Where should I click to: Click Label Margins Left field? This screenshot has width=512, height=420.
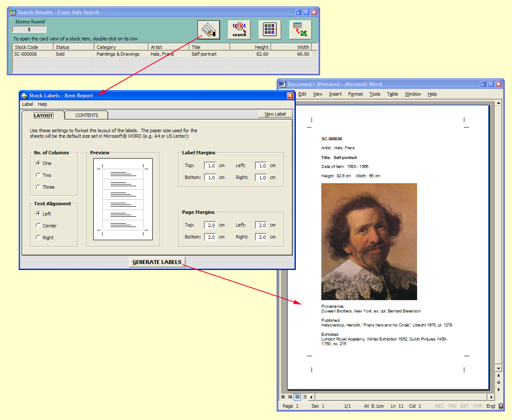click(261, 166)
